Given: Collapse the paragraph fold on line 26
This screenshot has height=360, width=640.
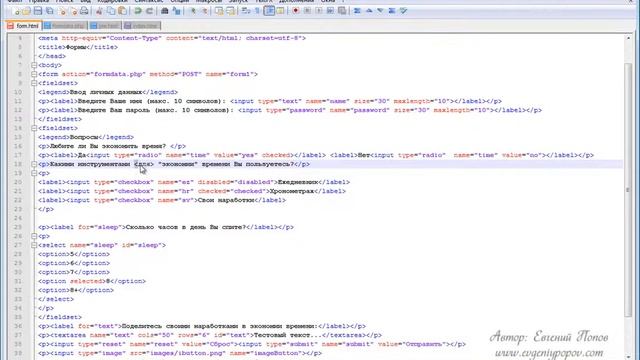Looking at the screenshot, I should [34, 236].
